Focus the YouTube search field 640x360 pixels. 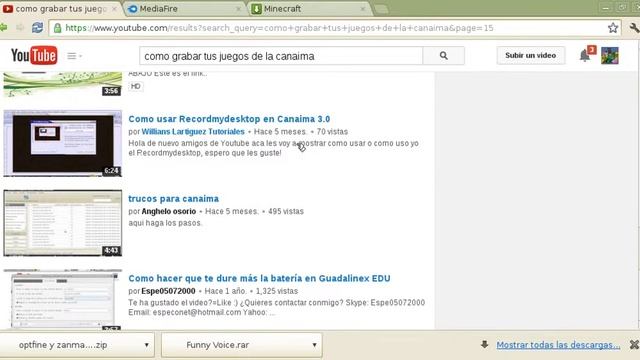click(281, 56)
